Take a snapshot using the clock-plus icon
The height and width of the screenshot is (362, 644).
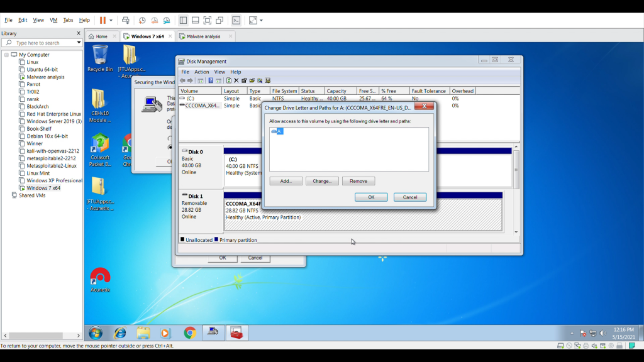142,20
